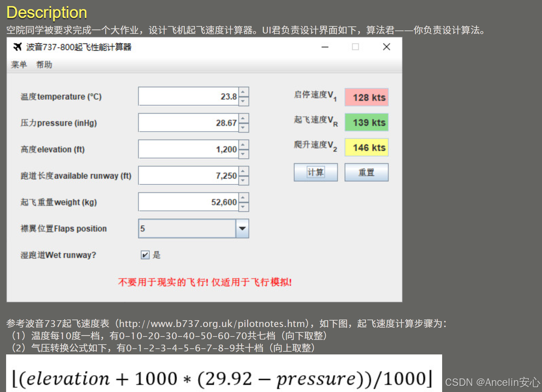
Task: Click the 压力pressure (inHg) label
Action: [59, 123]
